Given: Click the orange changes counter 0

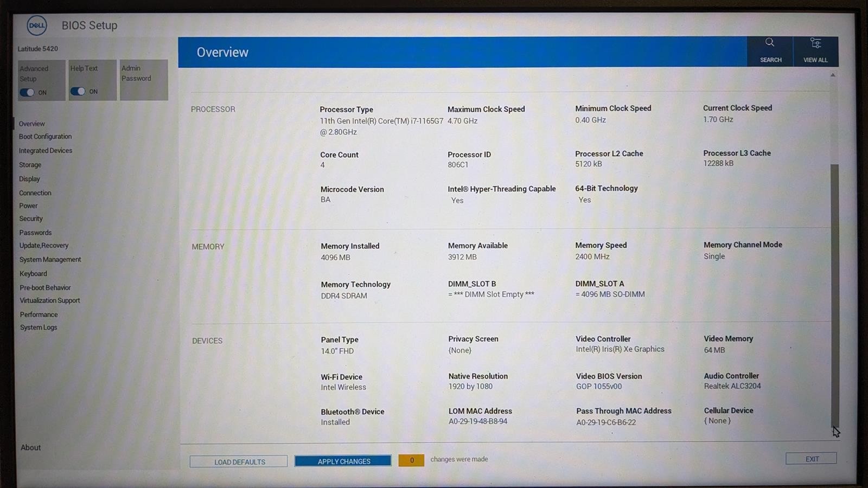Looking at the screenshot, I should click(x=411, y=460).
